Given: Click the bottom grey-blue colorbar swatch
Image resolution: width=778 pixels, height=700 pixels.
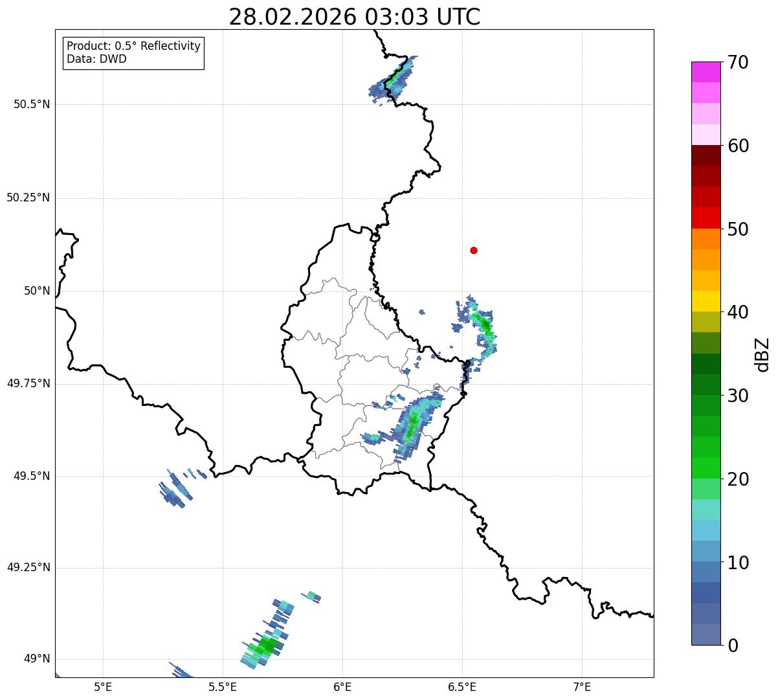Looking at the screenshot, I should point(706,635).
